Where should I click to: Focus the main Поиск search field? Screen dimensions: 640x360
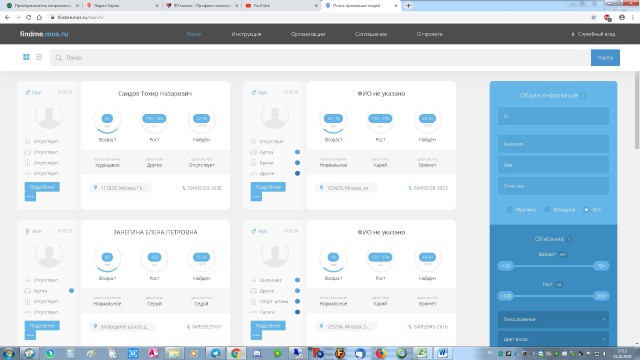(x=320, y=58)
